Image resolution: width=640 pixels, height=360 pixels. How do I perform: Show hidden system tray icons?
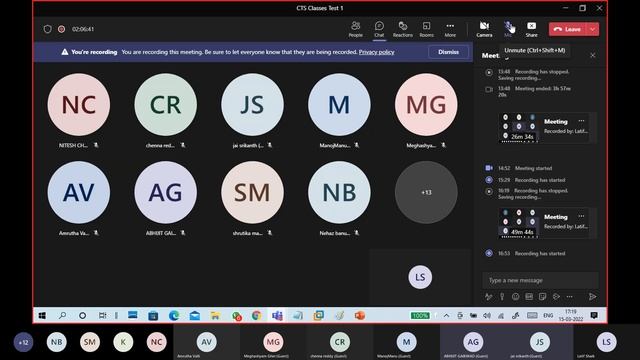[x=446, y=316]
